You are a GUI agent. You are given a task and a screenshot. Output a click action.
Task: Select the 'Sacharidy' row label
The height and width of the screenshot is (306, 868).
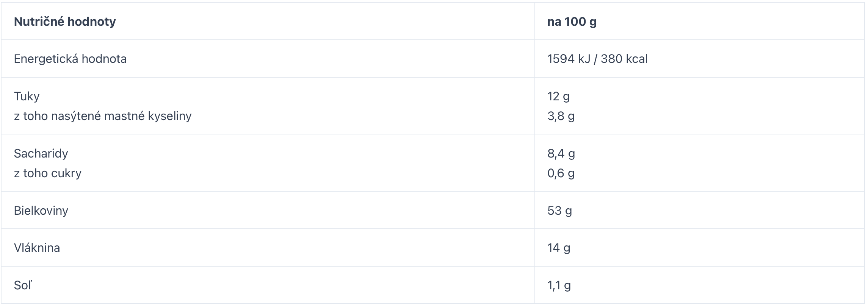pos(41,153)
